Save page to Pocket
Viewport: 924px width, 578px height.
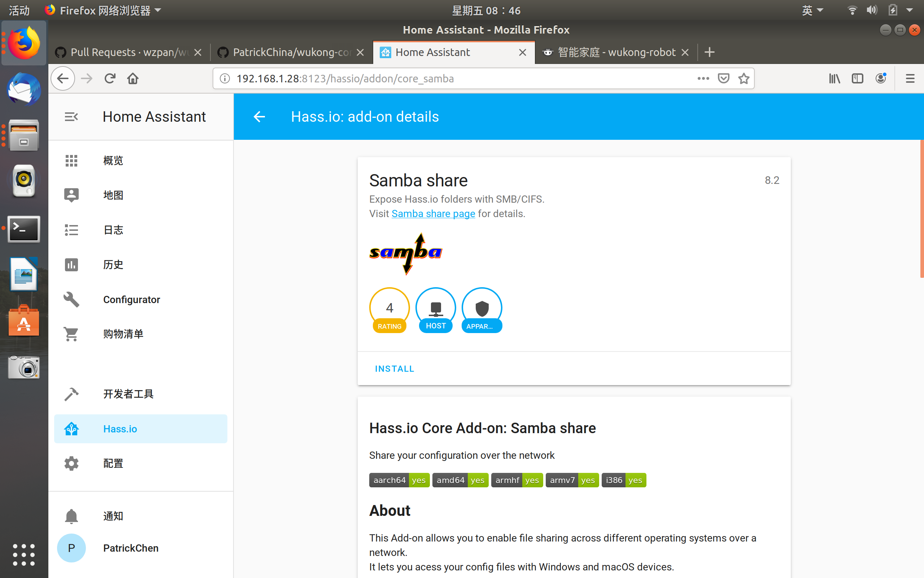(724, 78)
